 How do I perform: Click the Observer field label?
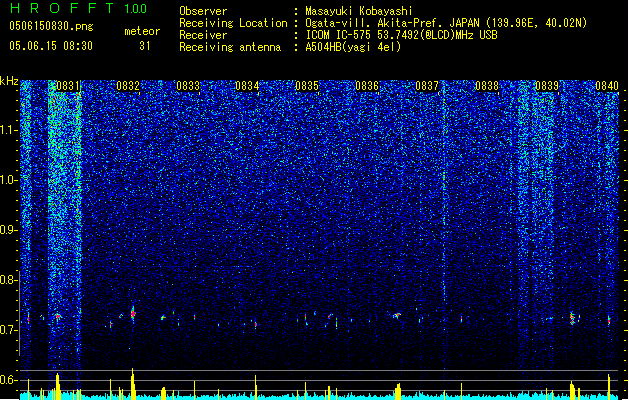[x=203, y=11]
